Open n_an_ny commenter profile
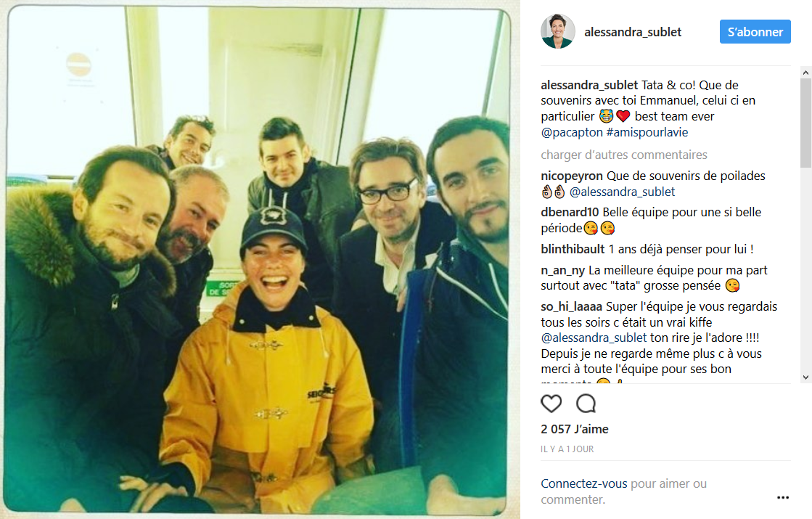Screen dimensions: 812x519 pos(563,270)
